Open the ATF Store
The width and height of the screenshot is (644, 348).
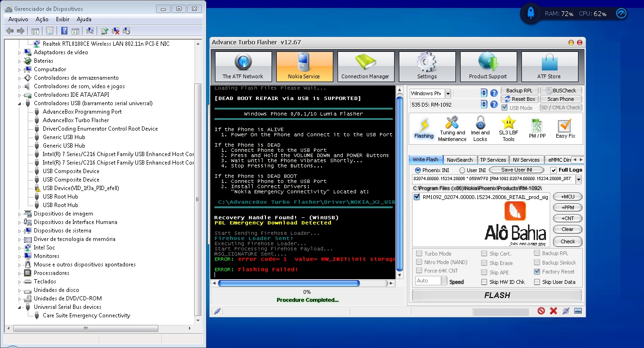point(550,66)
